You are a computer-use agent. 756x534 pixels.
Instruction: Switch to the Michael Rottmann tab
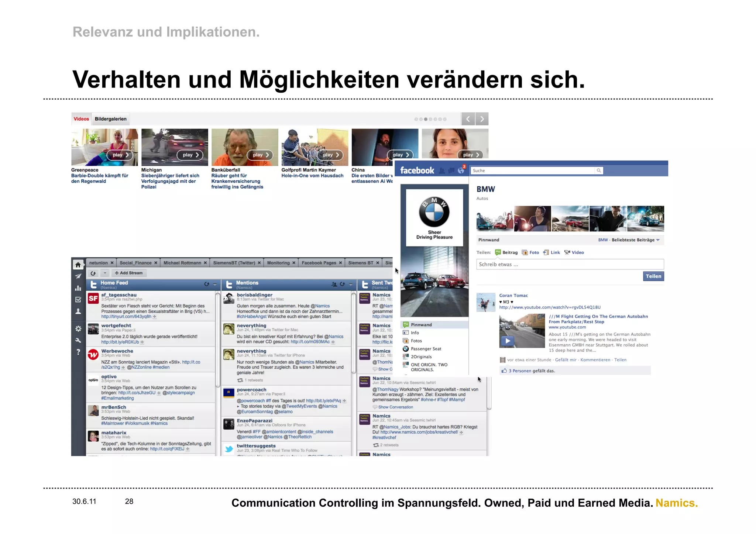(x=182, y=263)
